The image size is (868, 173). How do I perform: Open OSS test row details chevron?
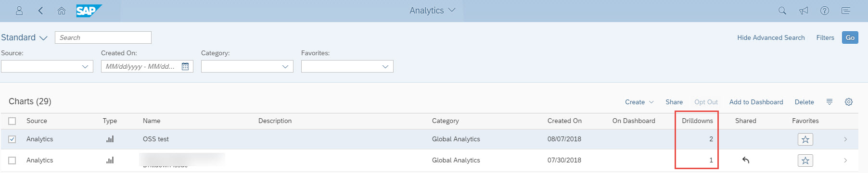[845, 139]
